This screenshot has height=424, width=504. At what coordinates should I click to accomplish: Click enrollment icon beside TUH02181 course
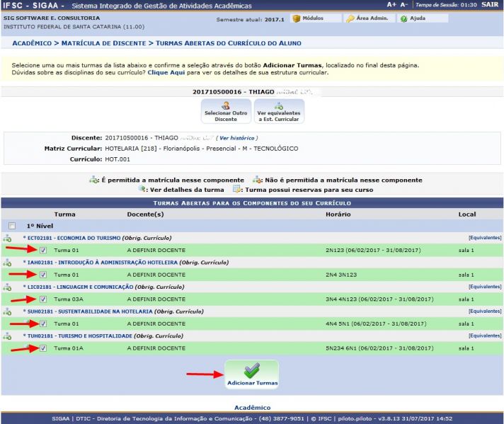(7, 336)
